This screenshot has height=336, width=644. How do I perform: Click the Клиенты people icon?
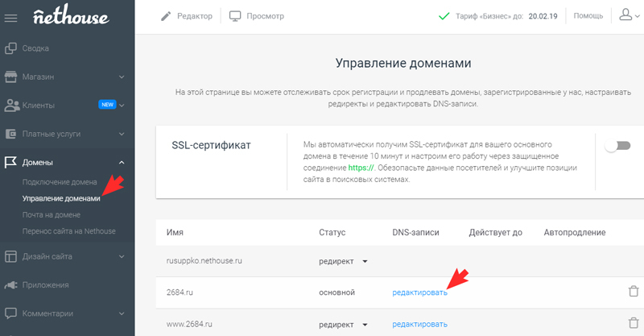point(11,106)
